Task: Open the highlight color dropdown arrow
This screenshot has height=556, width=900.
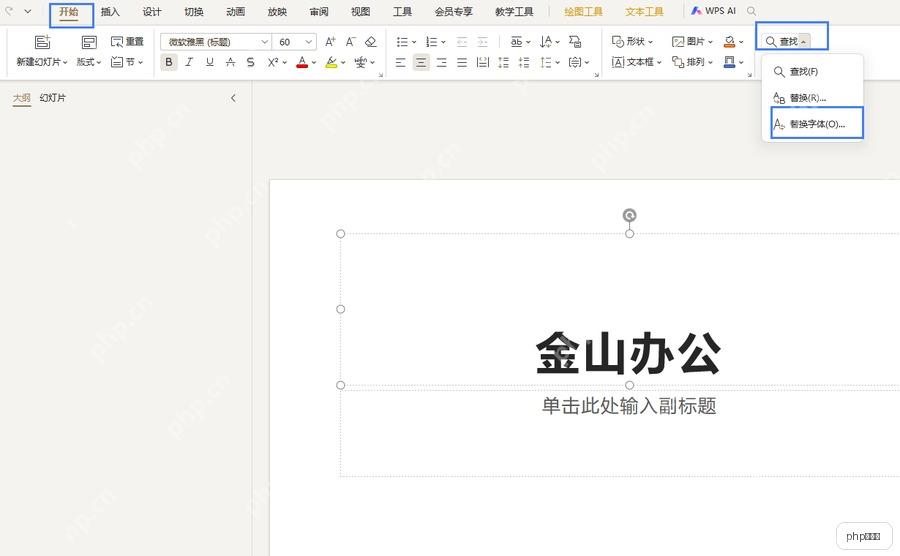Action: click(x=343, y=63)
